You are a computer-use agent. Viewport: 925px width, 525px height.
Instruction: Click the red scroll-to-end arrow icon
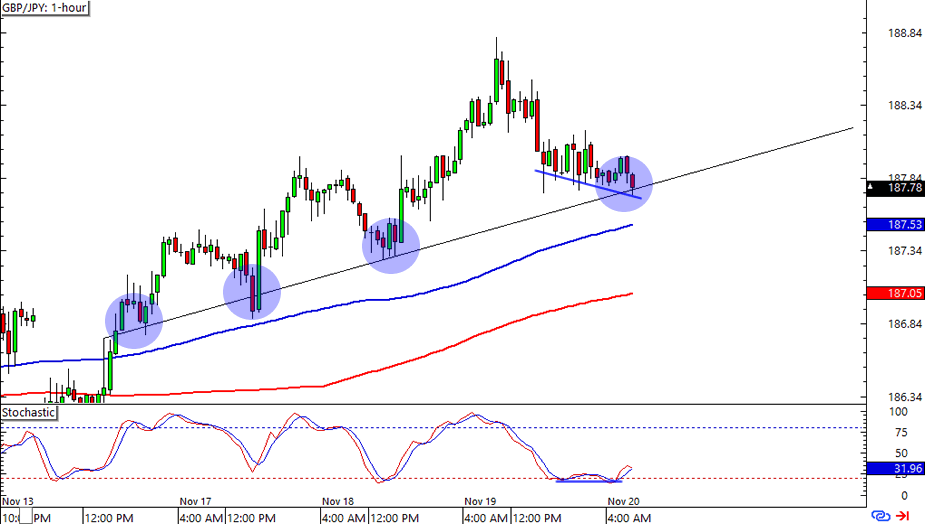[903, 516]
